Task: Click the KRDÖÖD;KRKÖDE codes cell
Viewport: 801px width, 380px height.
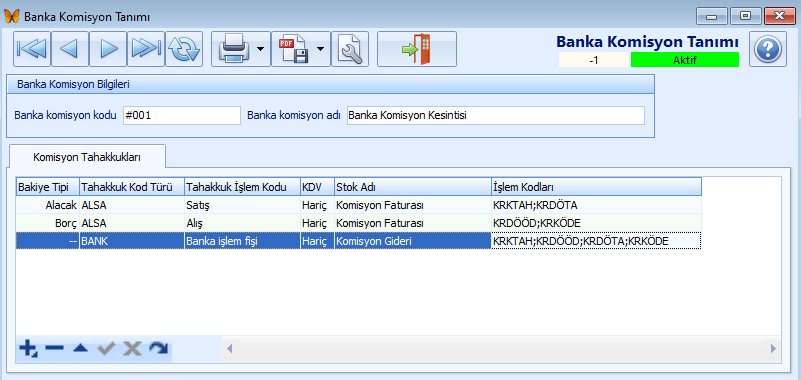Action: 596,223
